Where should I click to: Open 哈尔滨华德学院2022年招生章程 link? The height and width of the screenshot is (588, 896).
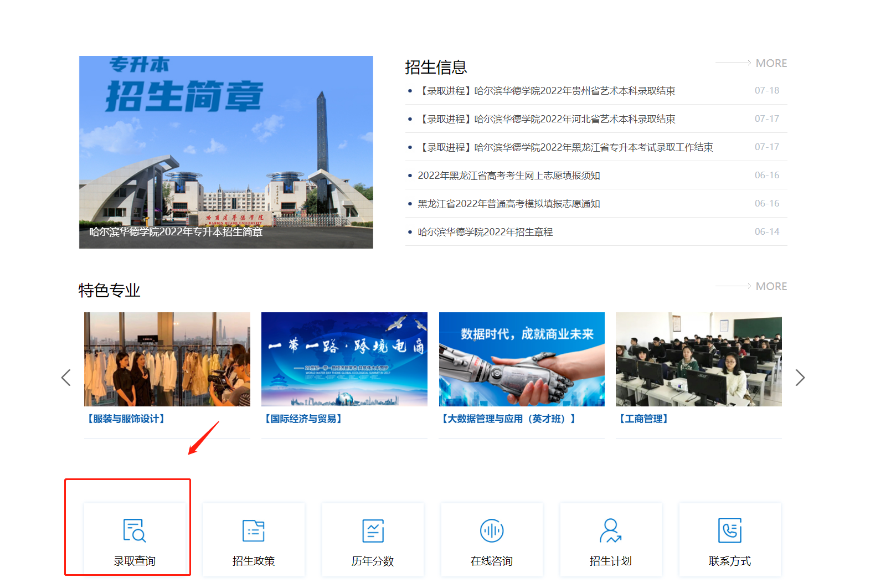coord(485,232)
